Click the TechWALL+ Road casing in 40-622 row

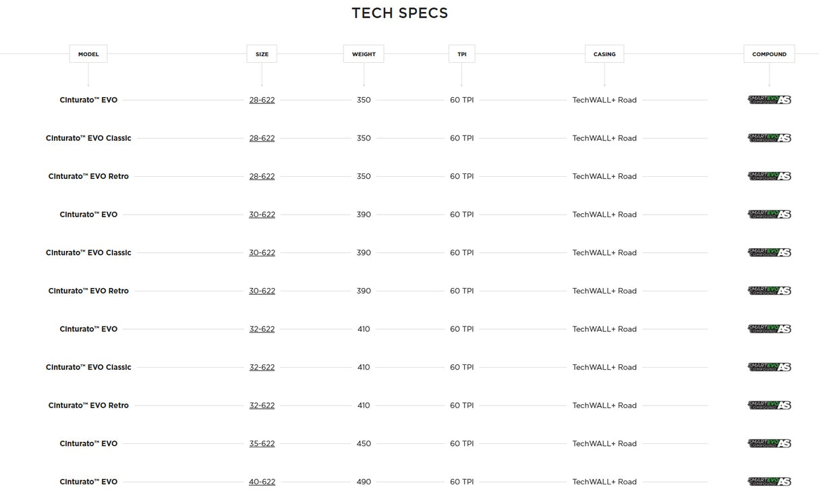click(604, 482)
